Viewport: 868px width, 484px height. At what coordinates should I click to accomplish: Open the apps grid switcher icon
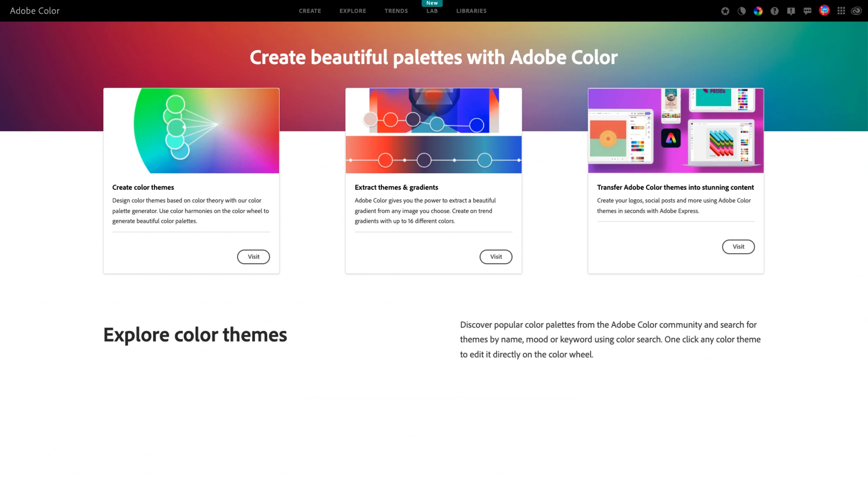tap(841, 11)
